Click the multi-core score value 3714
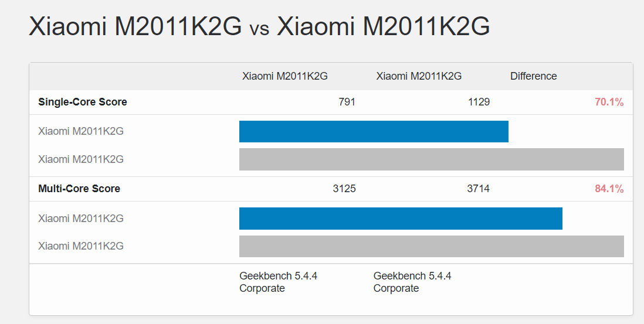This screenshot has width=644, height=324. pyautogui.click(x=478, y=189)
